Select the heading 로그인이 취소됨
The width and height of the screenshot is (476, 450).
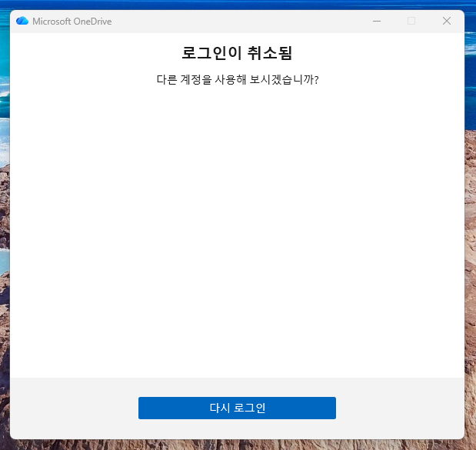coord(237,53)
